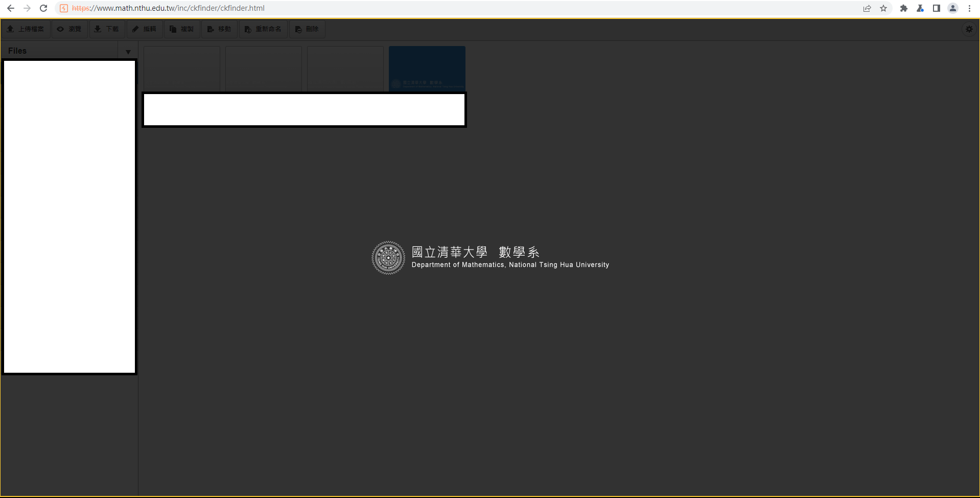Select the third file thumbnail
Viewport: 980px width, 498px height.
tap(345, 69)
